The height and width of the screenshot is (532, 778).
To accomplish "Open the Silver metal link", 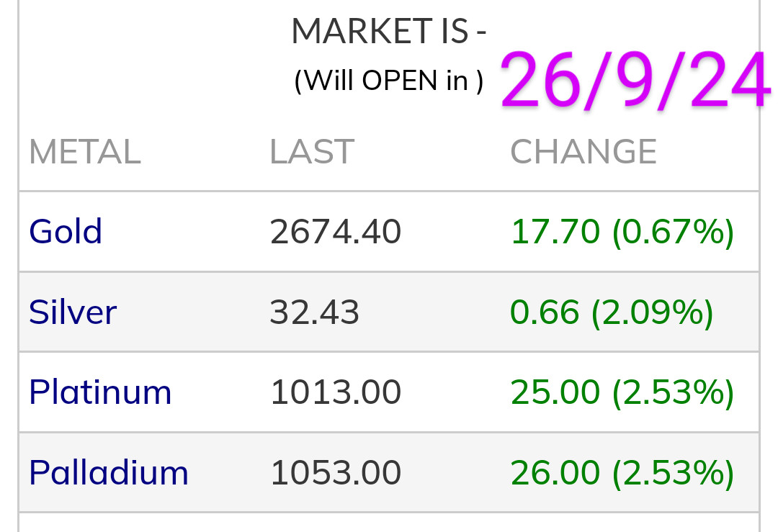I will point(73,312).
